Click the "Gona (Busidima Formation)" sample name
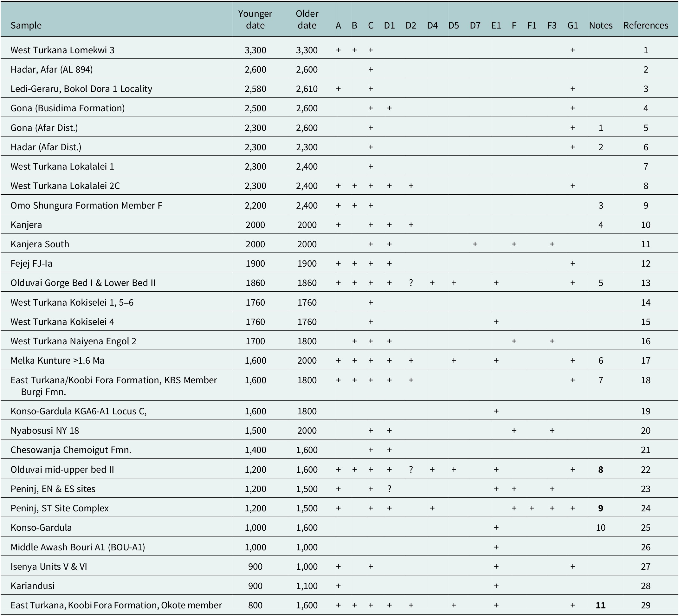Screen dimensions: 679x616 tap(67, 108)
